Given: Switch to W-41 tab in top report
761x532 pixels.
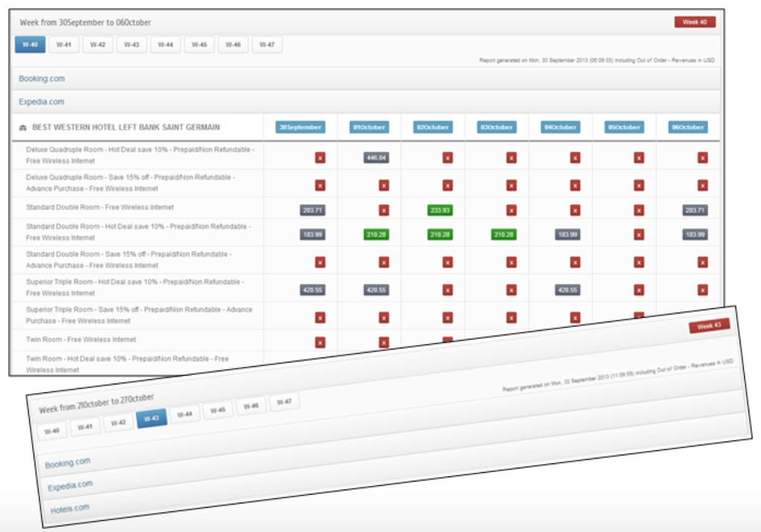Looking at the screenshot, I should 64,45.
